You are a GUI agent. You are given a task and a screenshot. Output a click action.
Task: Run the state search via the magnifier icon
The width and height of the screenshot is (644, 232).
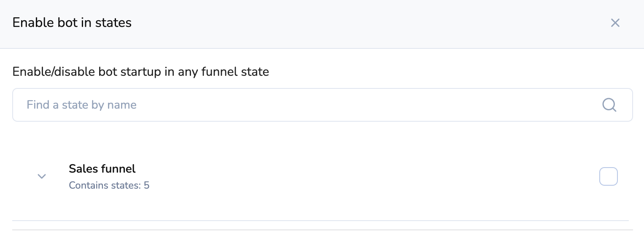click(609, 105)
